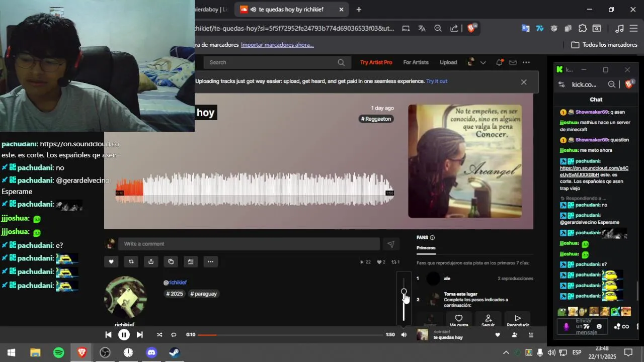Open the Windows notification center
The height and width of the screenshot is (362, 644).
pyautogui.click(x=628, y=352)
